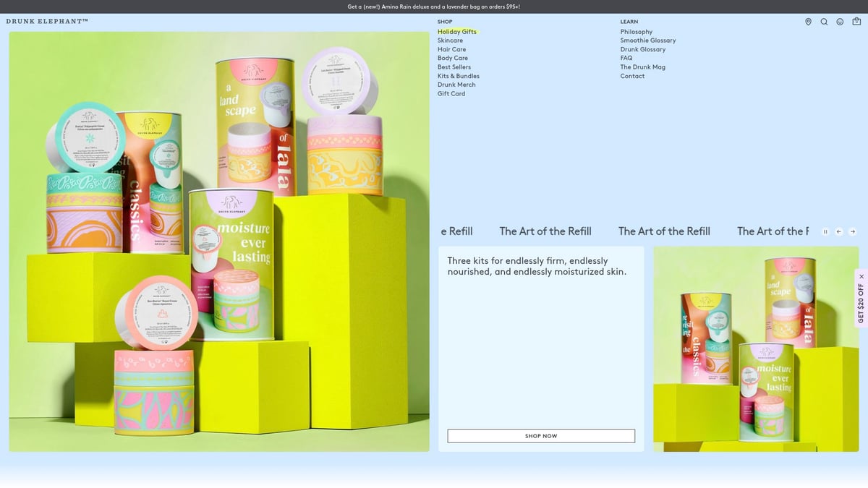The height and width of the screenshot is (488, 868).
Task: View the FAQ page
Action: click(x=625, y=58)
